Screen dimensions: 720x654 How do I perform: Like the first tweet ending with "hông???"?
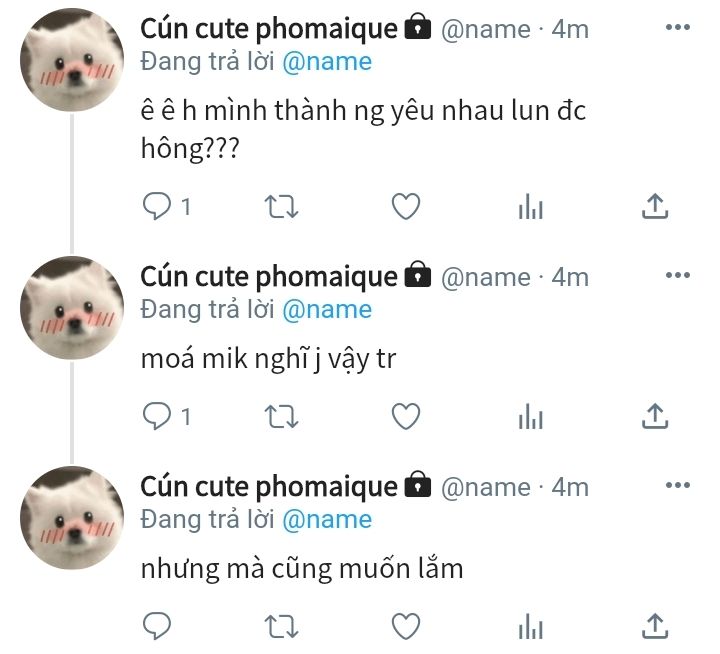pos(406,206)
